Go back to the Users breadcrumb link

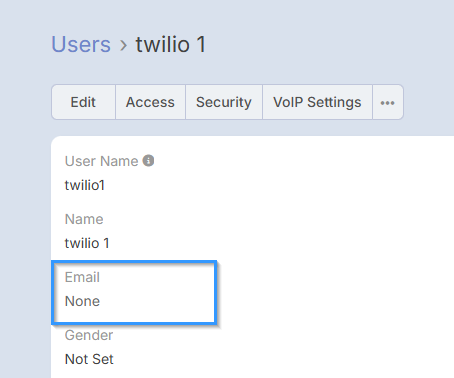(x=81, y=44)
